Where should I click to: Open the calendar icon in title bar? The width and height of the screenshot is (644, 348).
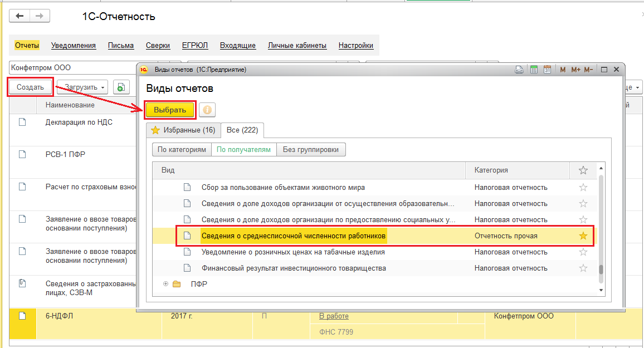pos(547,70)
